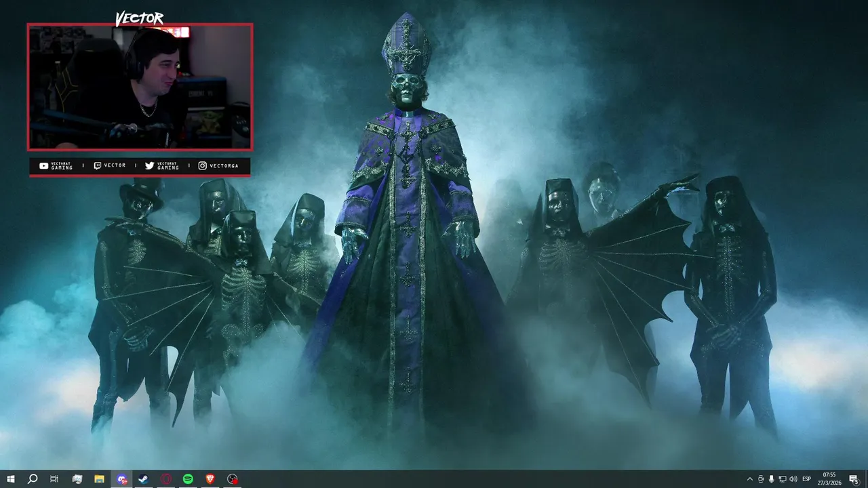
Task: Open Opera GX browser from the taskbar
Action: point(166,479)
